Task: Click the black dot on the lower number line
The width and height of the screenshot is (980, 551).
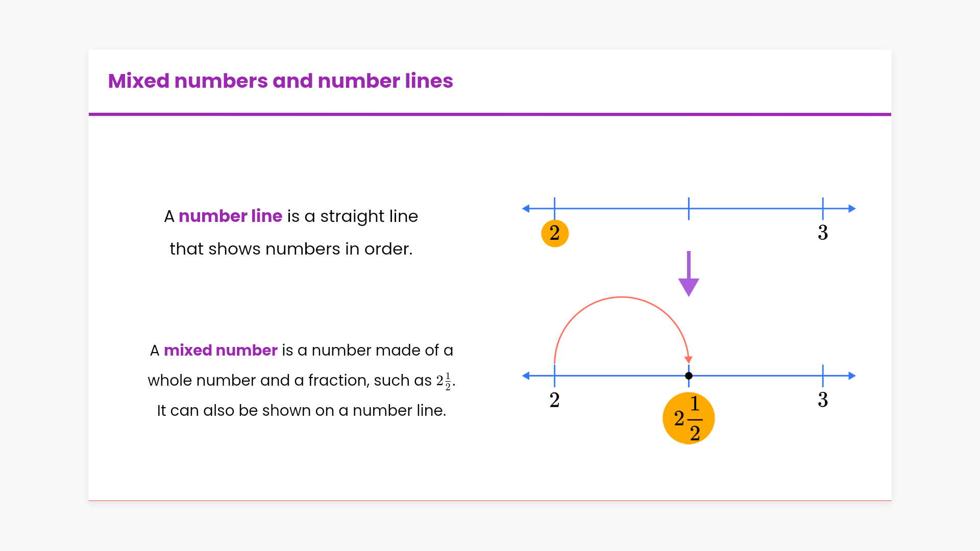Action: click(689, 376)
